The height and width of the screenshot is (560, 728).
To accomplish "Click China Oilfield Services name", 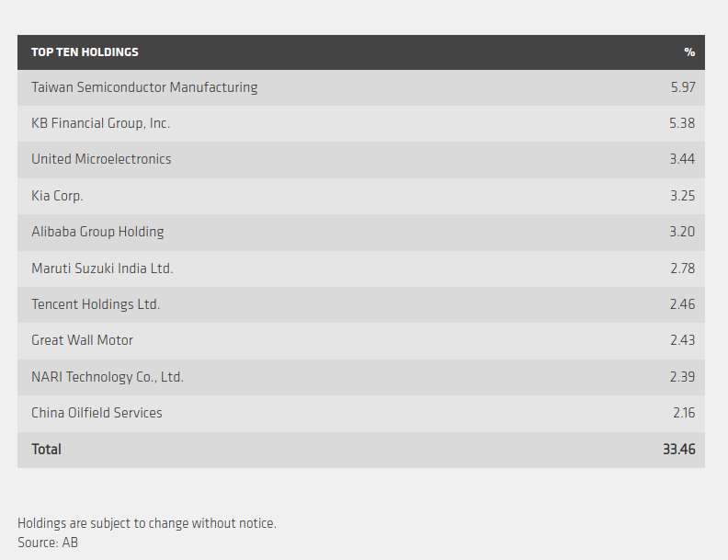I will [x=97, y=413].
